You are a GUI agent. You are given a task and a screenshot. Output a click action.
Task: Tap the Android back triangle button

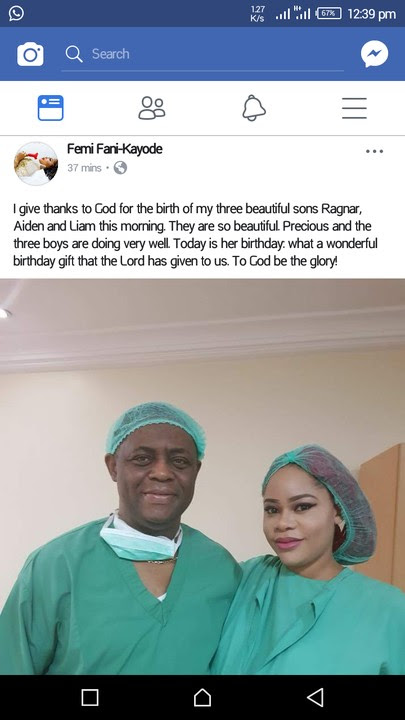(315, 697)
